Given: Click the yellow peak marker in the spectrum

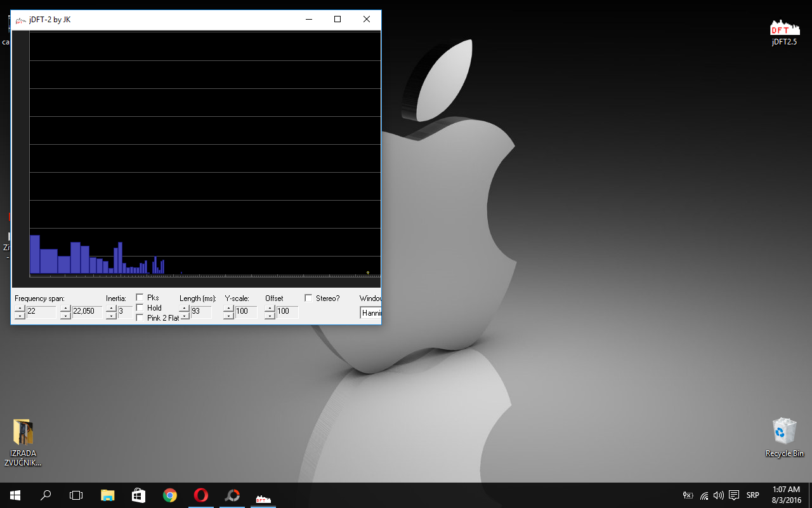Looking at the screenshot, I should [368, 272].
